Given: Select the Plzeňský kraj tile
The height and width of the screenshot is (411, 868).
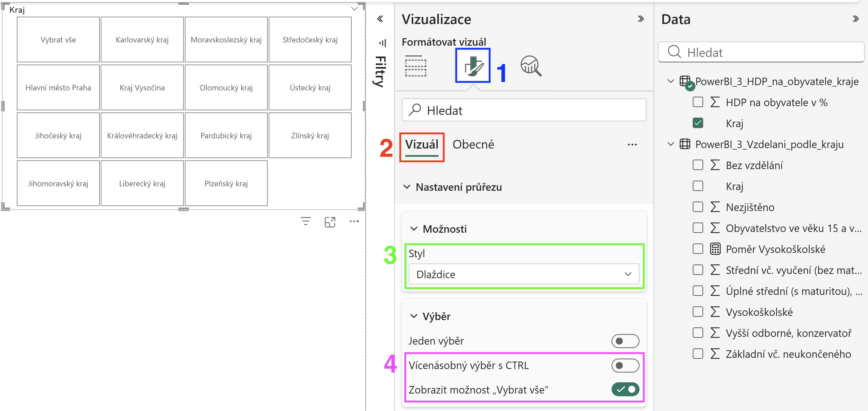Looking at the screenshot, I should click(226, 183).
